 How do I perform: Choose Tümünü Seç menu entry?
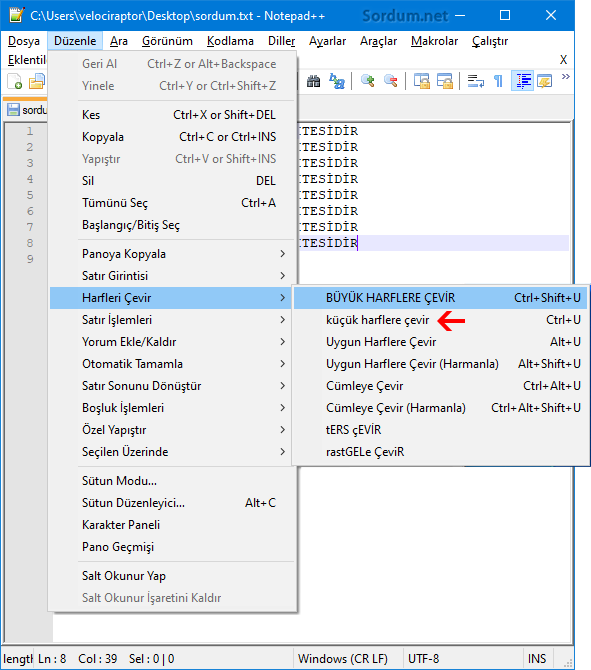[x=173, y=203]
